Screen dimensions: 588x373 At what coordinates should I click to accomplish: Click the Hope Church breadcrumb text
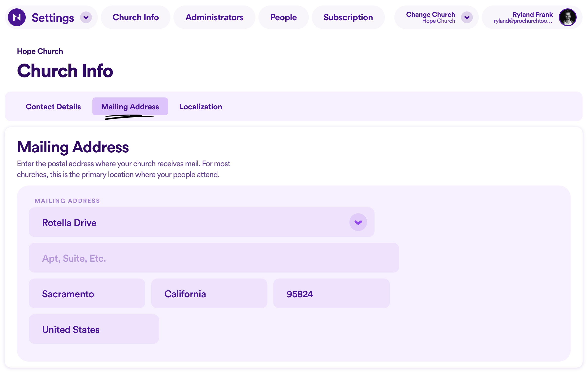pyautogui.click(x=40, y=51)
